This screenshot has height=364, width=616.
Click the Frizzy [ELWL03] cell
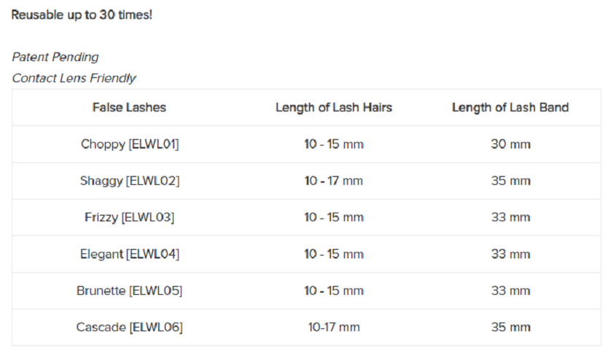130,217
